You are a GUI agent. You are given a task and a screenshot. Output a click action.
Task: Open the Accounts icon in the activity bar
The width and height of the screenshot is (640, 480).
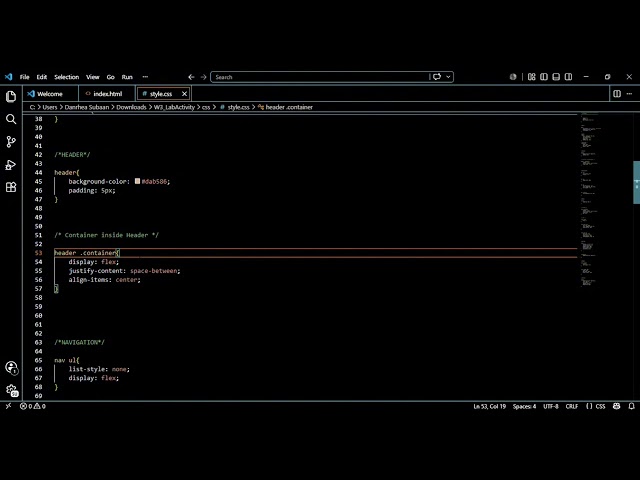[x=11, y=368]
